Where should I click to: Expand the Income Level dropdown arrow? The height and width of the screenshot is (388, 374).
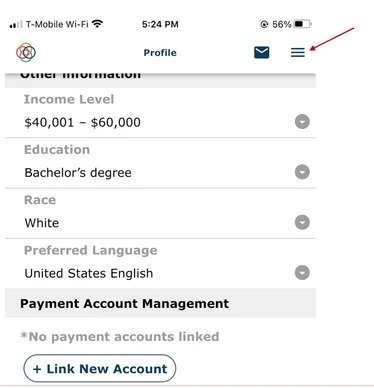[x=302, y=122]
